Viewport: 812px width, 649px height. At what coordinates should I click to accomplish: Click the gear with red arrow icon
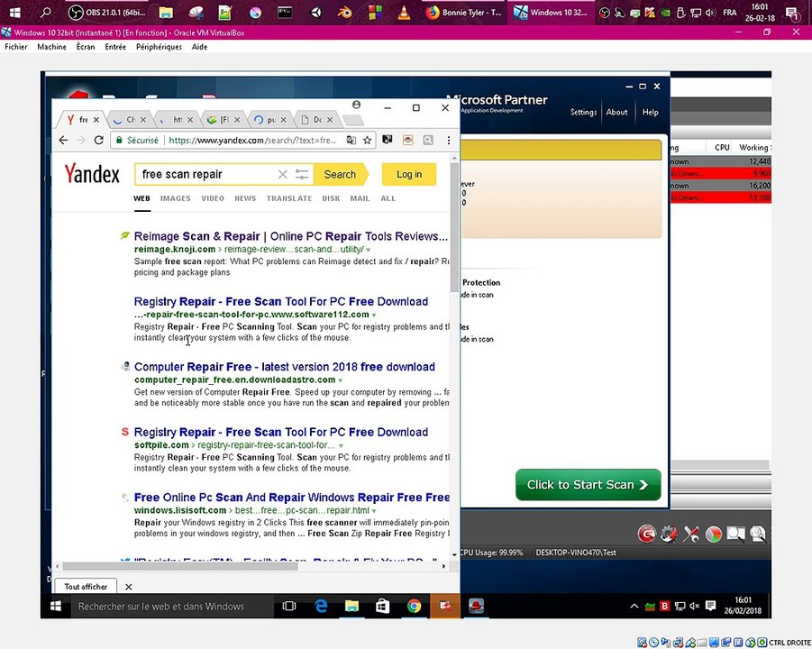click(x=669, y=534)
